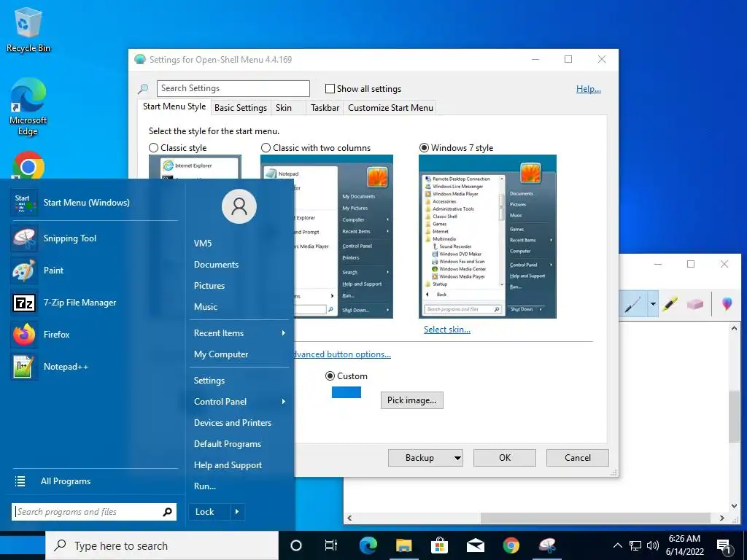Screen dimensions: 747x560
Task: Switch to the Basic Settings tab
Action: [241, 108]
